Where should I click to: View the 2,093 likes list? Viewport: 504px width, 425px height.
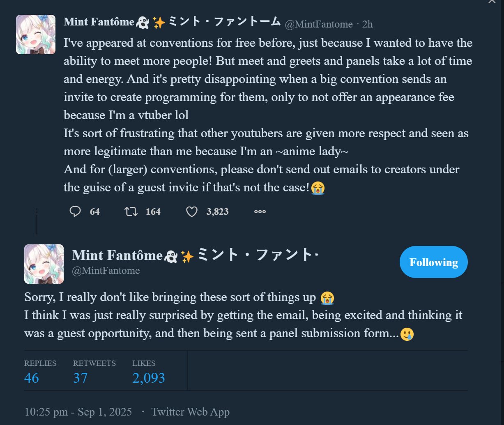[x=149, y=378]
